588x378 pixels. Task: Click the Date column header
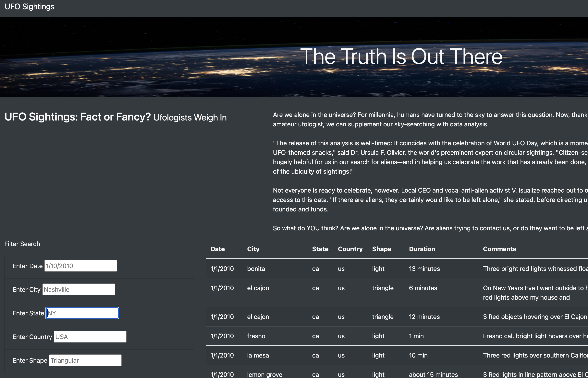tap(218, 249)
